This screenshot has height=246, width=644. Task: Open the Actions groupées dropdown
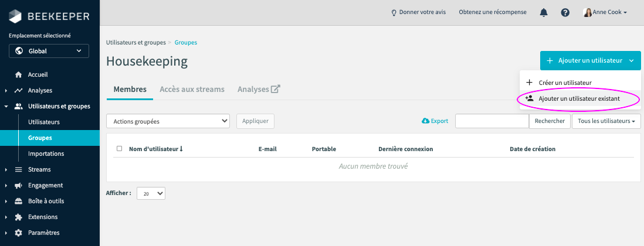point(168,121)
